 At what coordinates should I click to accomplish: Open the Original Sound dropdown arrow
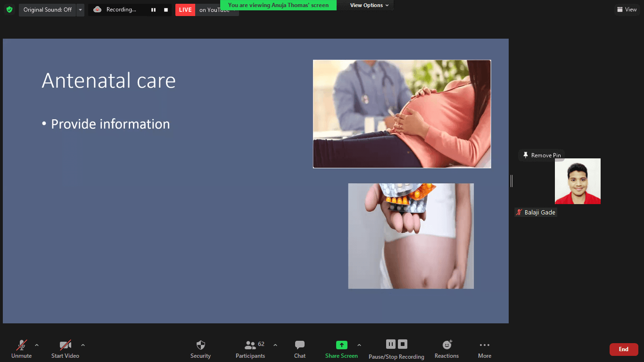pyautogui.click(x=80, y=10)
